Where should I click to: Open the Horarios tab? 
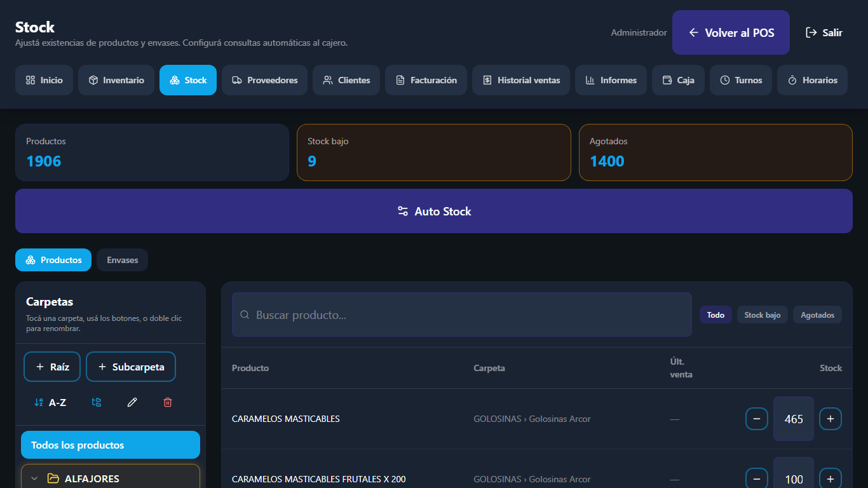pos(812,80)
